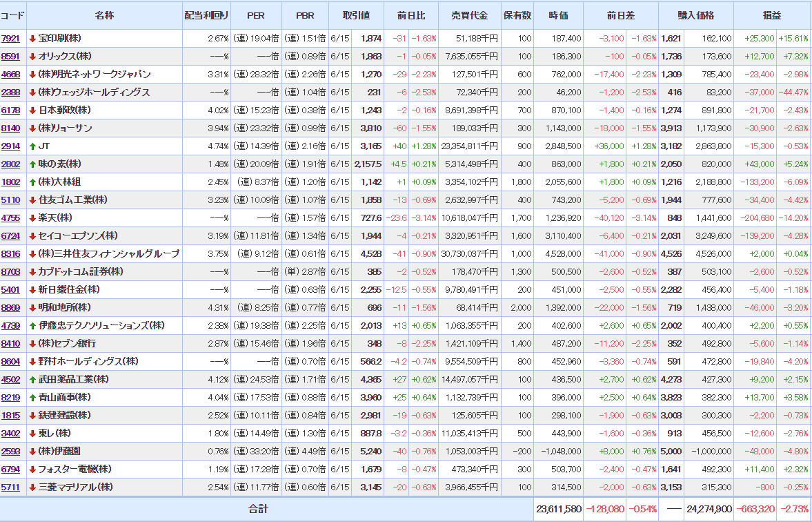Screen dimensions: 812x522
Task: Follow the 5711 stock code link
Action: pyautogui.click(x=11, y=487)
